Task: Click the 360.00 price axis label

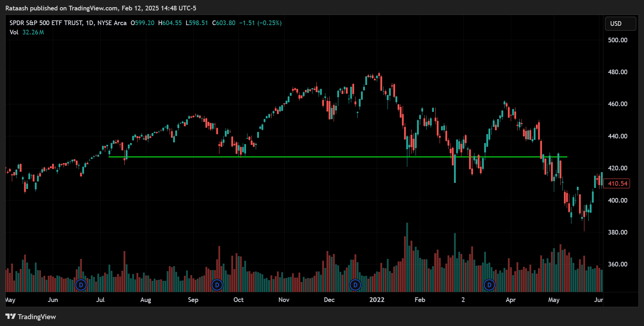Action: point(617,264)
